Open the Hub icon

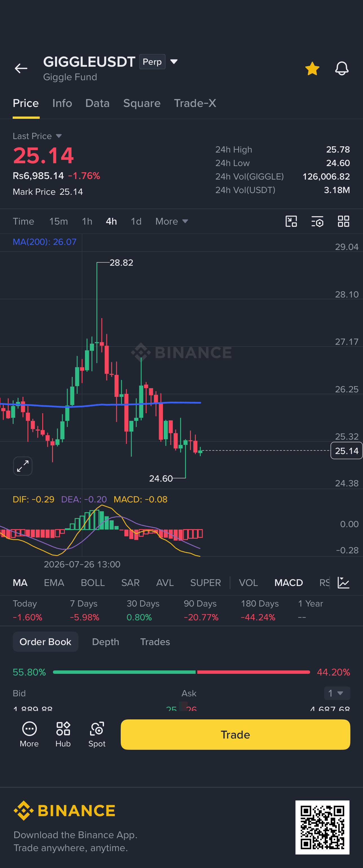[x=63, y=734]
